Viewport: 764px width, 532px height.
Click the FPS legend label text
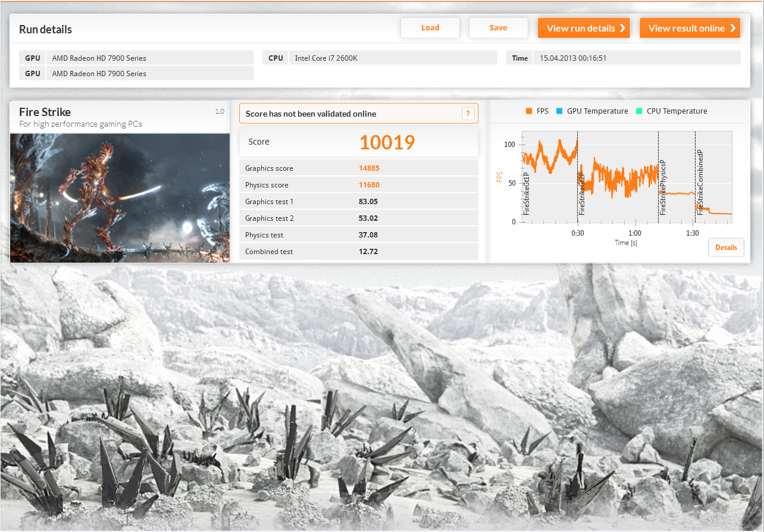[543, 111]
